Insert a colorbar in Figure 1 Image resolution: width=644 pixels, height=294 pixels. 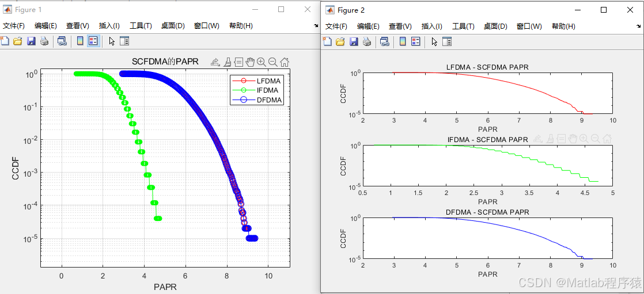coord(81,41)
